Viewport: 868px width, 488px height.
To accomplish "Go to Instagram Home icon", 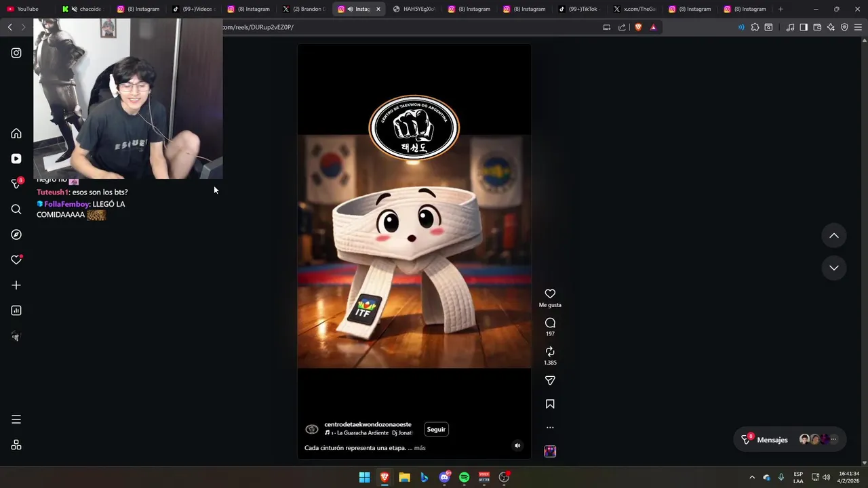I will click(x=16, y=134).
